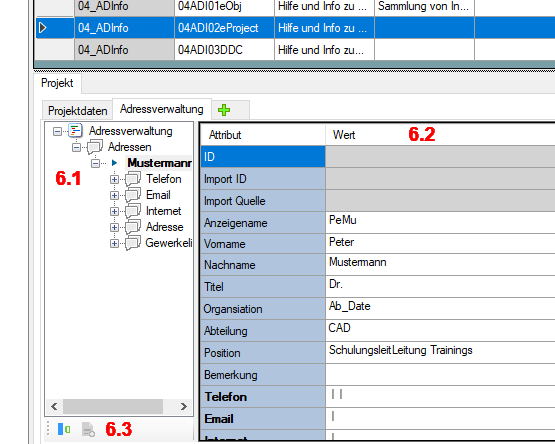Select the 04ADI03DDC table row
The height and width of the screenshot is (444, 555).
[x=295, y=50]
